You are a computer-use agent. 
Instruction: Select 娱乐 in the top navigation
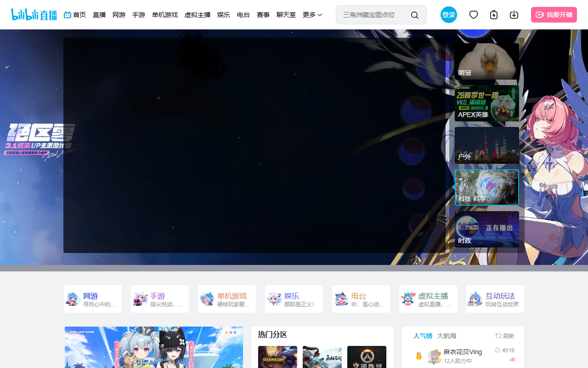click(x=224, y=15)
